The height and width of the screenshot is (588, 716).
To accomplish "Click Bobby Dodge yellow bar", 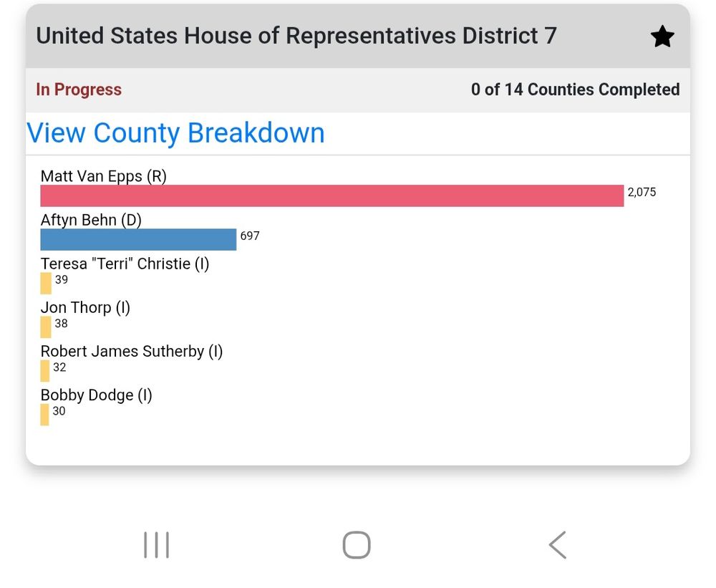I will coord(44,415).
